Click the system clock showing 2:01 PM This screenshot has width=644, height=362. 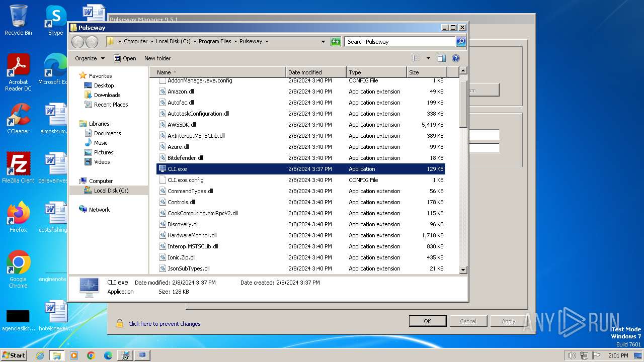(618, 355)
